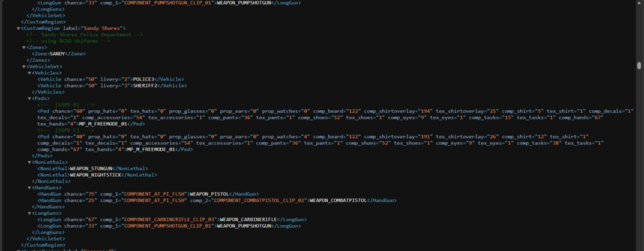Collapse the opening VehicleSet node triangle
Screen dimensions: 644x251
24,66
